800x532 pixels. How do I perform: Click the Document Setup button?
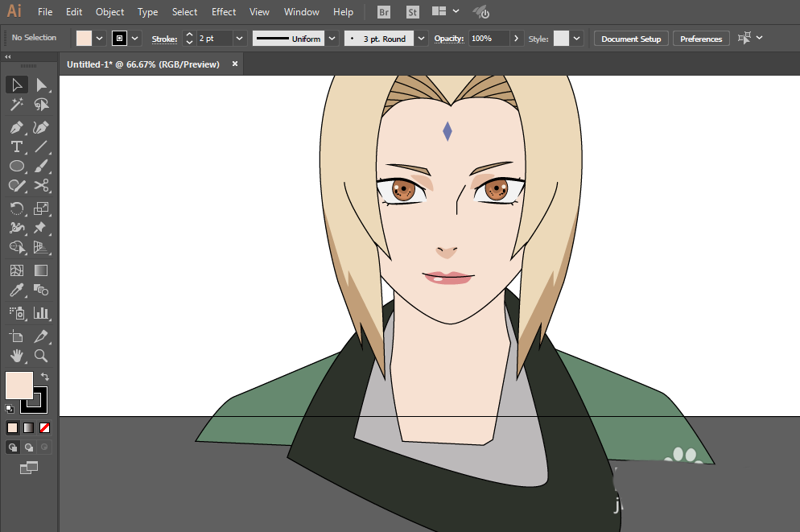pyautogui.click(x=631, y=39)
